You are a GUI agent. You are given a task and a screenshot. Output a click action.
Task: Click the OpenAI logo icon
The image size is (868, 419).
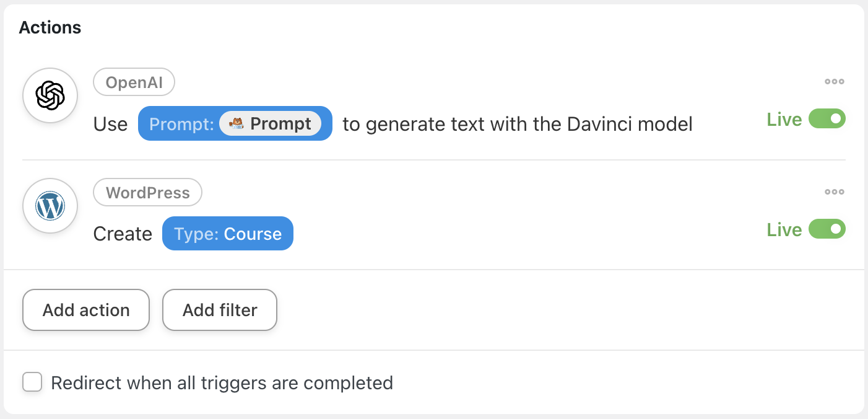[50, 95]
